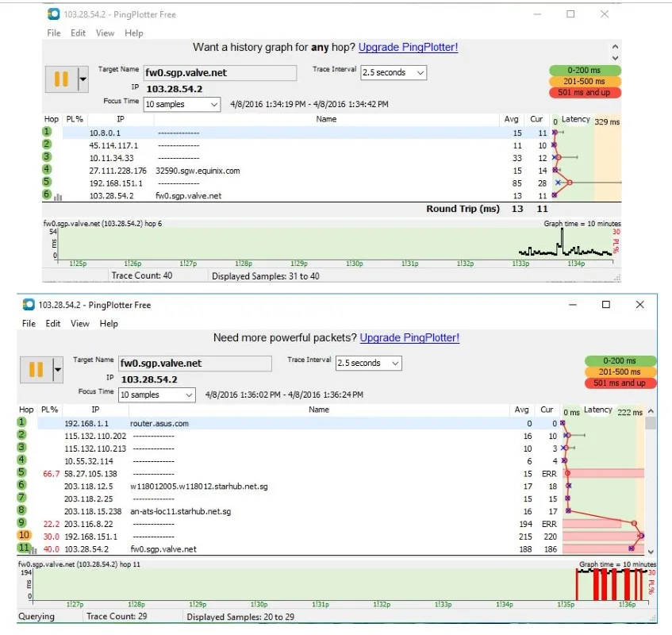Click the 192.168.151.1 IP in hop 10 row
This screenshot has height=635, width=672.
(91, 537)
